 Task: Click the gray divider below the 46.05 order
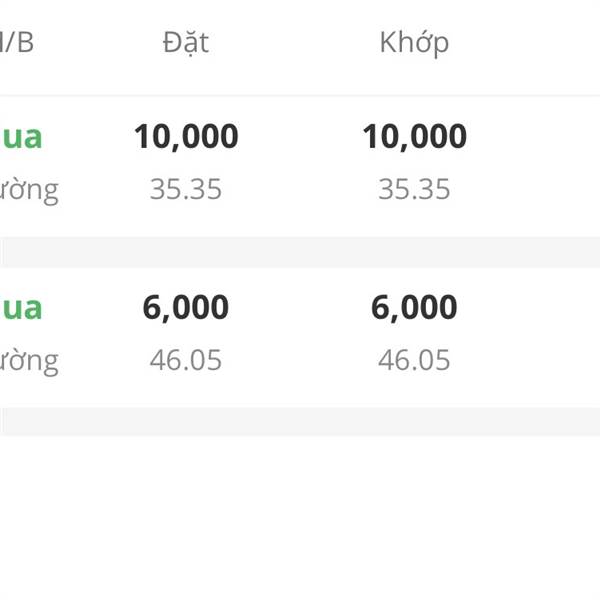pyautogui.click(x=300, y=421)
